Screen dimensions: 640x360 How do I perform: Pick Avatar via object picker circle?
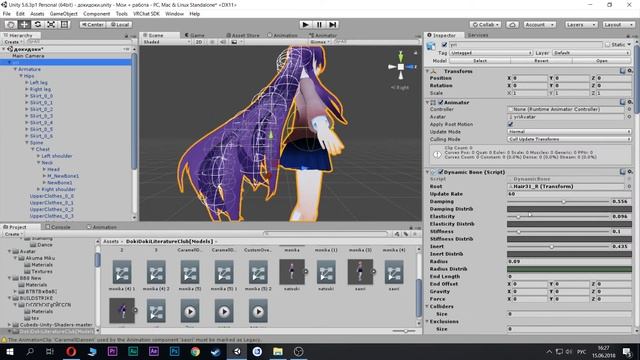click(x=629, y=117)
